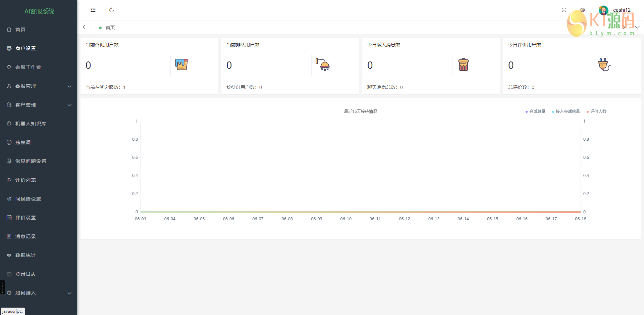Open the tab options dropdown chevron
The height and width of the screenshot is (315, 644).
[637, 27]
